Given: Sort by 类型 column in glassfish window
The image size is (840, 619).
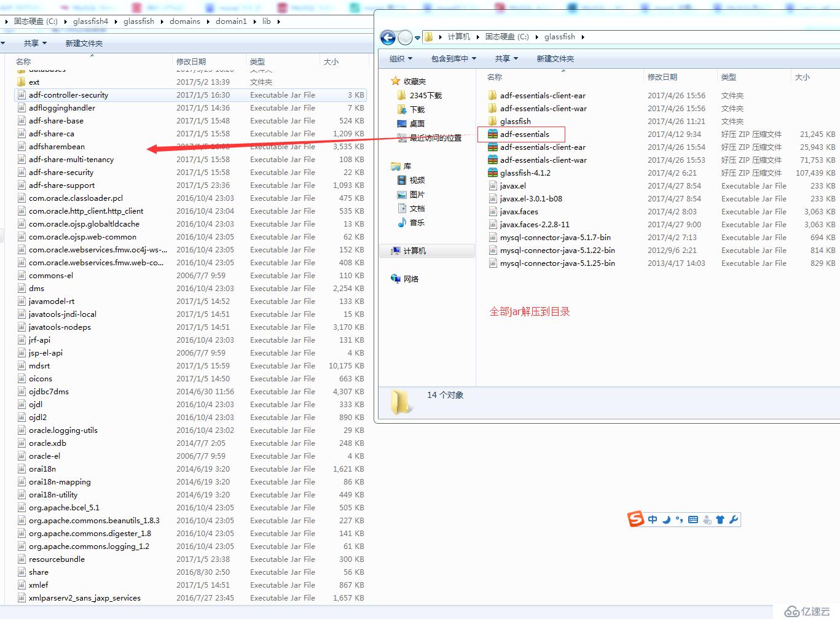Looking at the screenshot, I should pos(729,77).
